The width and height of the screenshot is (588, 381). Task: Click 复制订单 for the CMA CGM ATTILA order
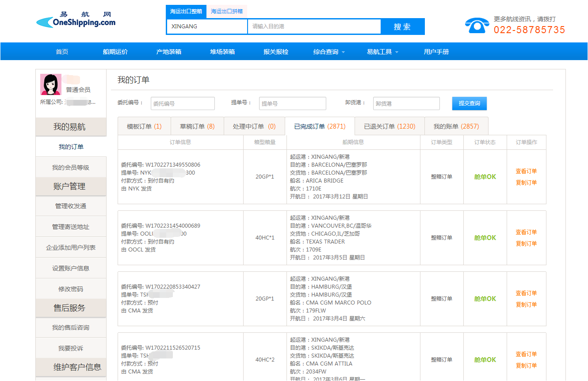526,366
